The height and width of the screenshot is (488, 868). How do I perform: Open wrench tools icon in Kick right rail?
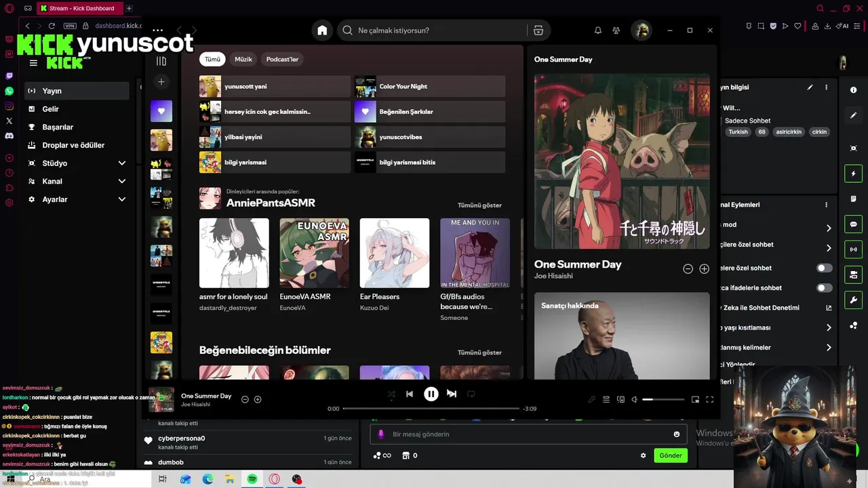click(854, 300)
